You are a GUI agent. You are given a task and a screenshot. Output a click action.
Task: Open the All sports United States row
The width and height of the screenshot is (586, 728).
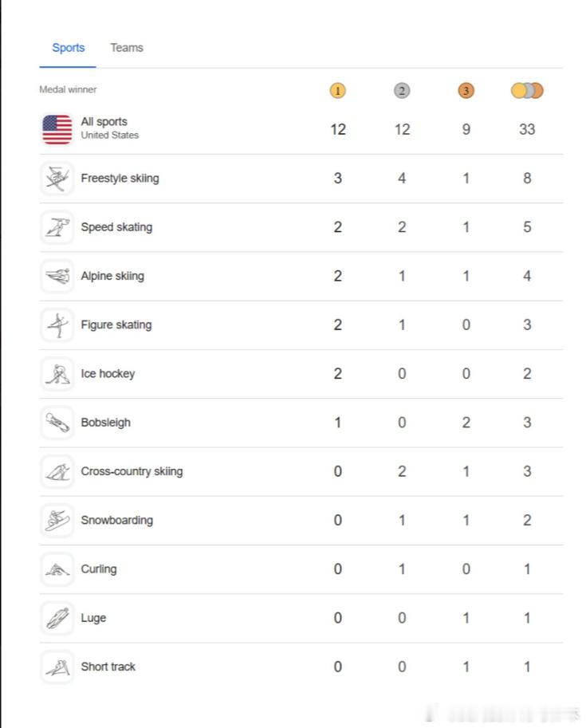click(x=301, y=129)
